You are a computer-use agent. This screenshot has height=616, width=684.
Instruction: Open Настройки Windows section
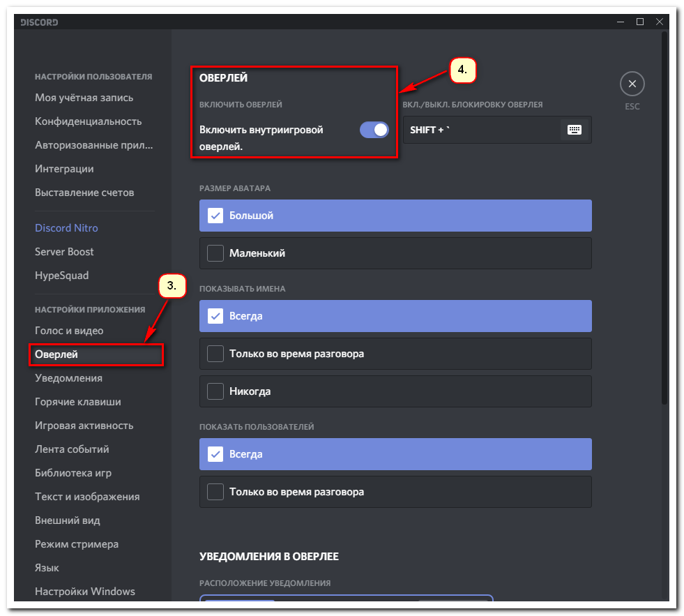click(84, 592)
